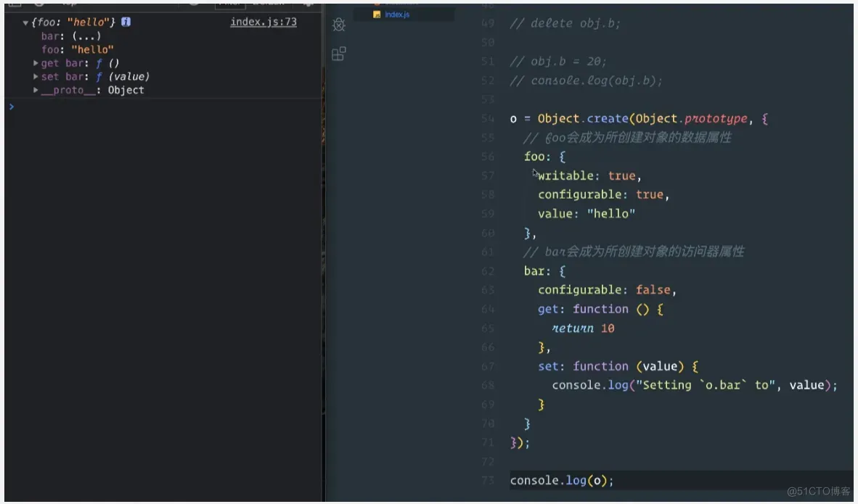Click line 73 console.log(o); in editor
Image resolution: width=858 pixels, height=504 pixels.
pyautogui.click(x=561, y=481)
